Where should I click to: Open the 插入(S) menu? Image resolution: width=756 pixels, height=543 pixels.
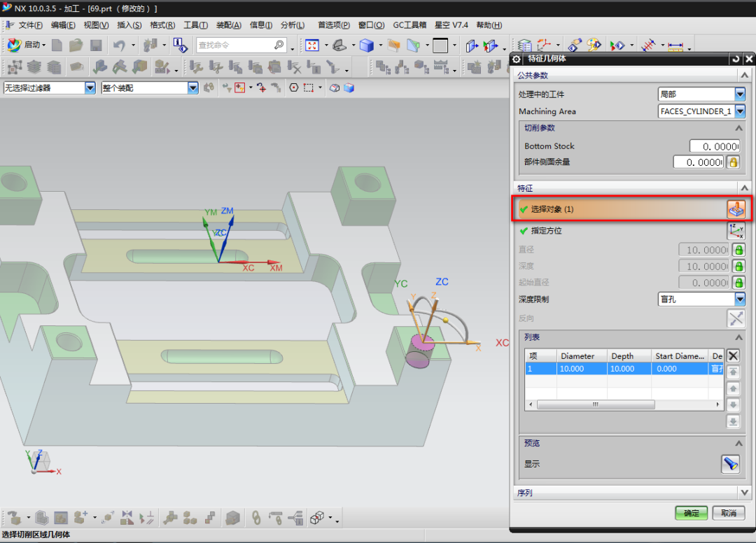(x=129, y=25)
